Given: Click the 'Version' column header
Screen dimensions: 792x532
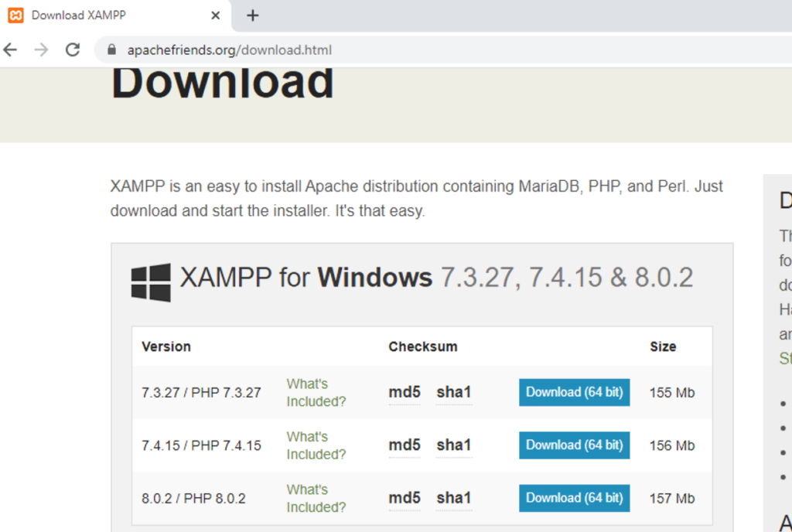Looking at the screenshot, I should 166,346.
